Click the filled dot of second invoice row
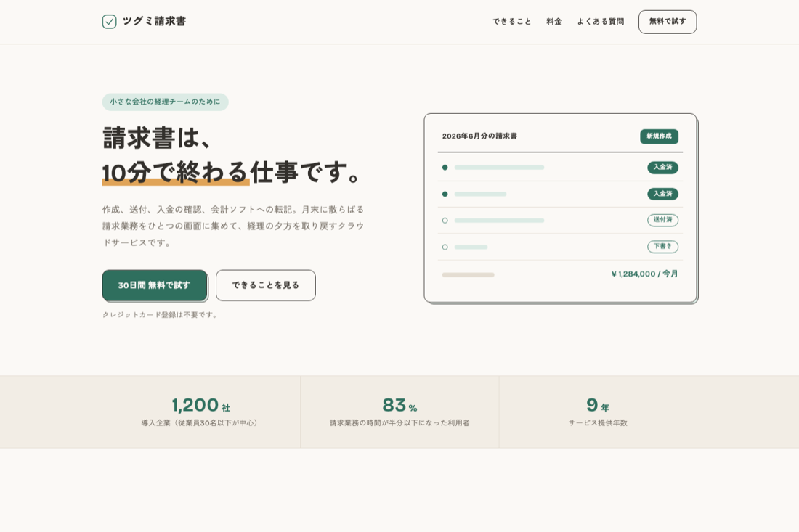Image resolution: width=799 pixels, height=532 pixels. click(445, 194)
